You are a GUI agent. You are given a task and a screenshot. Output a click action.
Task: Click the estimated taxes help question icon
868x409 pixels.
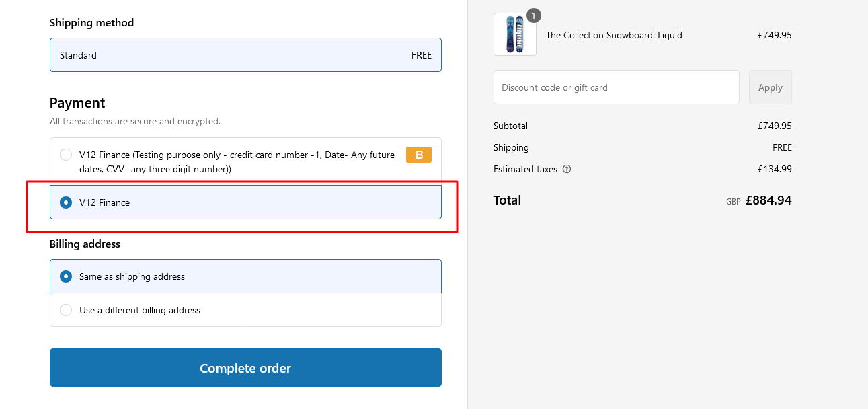click(567, 169)
